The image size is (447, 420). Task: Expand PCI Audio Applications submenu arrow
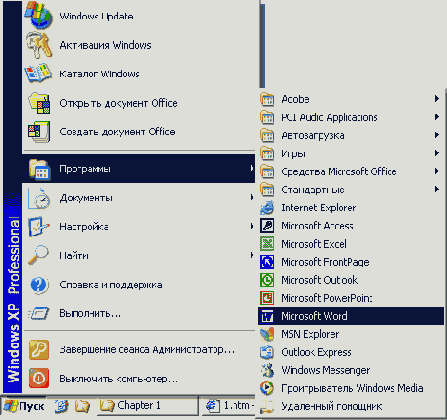(x=436, y=117)
